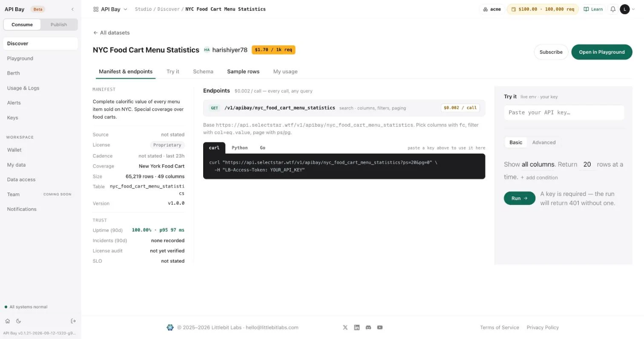This screenshot has width=644, height=339.
Task: Collapse the sidebar with the chevron icon
Action: [x=72, y=9]
